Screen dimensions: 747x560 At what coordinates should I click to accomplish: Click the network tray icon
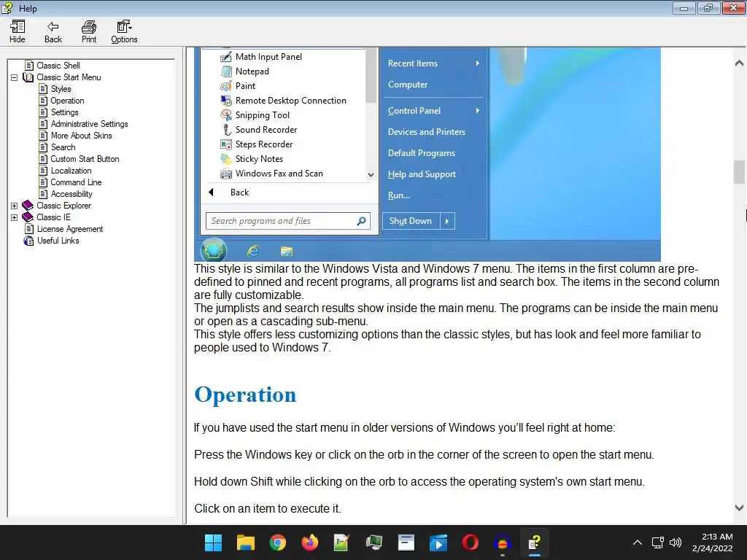point(658,542)
